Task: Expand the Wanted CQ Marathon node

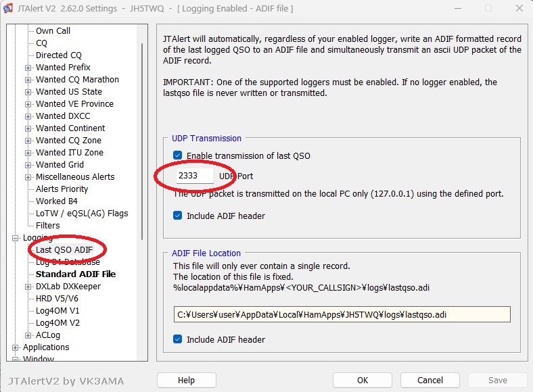Action: click(x=28, y=80)
